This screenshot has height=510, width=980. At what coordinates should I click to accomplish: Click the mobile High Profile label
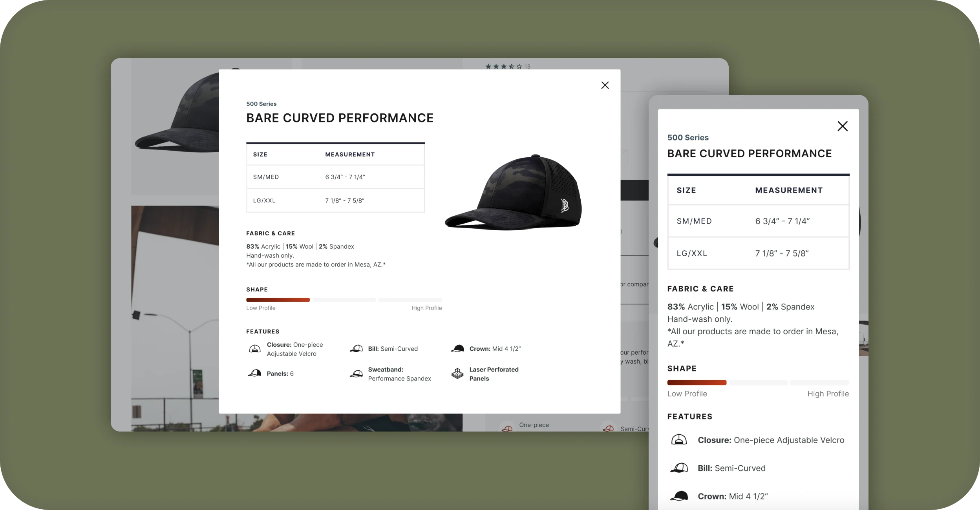(x=828, y=394)
